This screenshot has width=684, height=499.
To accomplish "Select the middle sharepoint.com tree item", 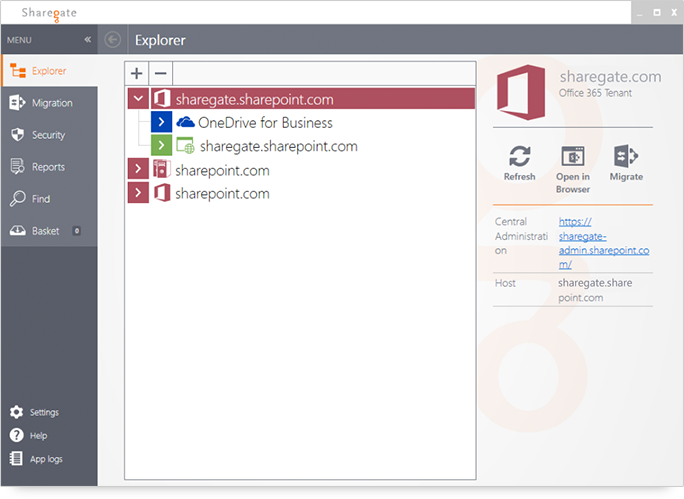I will point(221,170).
